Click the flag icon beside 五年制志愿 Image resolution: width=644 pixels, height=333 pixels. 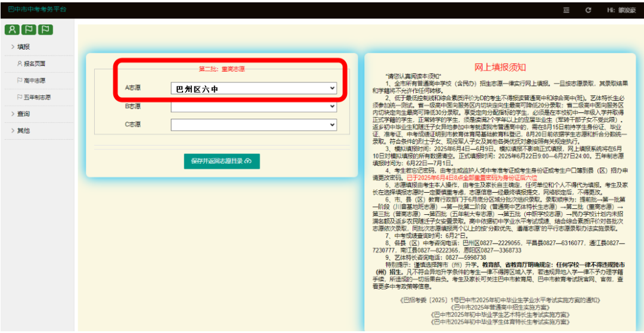(x=20, y=97)
